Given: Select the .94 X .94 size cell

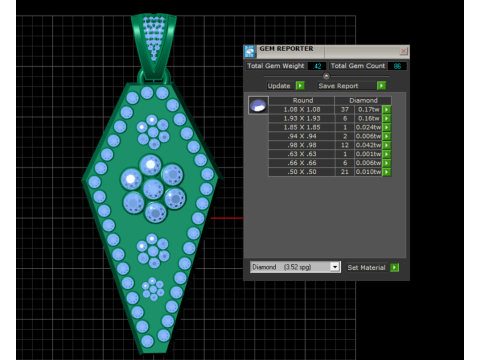Looking at the screenshot, I should click(302, 136).
